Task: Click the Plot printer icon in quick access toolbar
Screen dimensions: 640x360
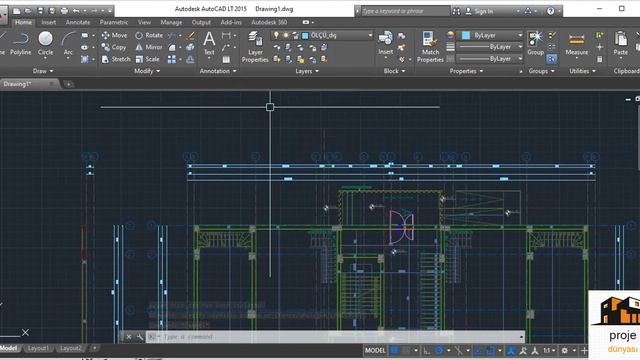Action: 64,11
